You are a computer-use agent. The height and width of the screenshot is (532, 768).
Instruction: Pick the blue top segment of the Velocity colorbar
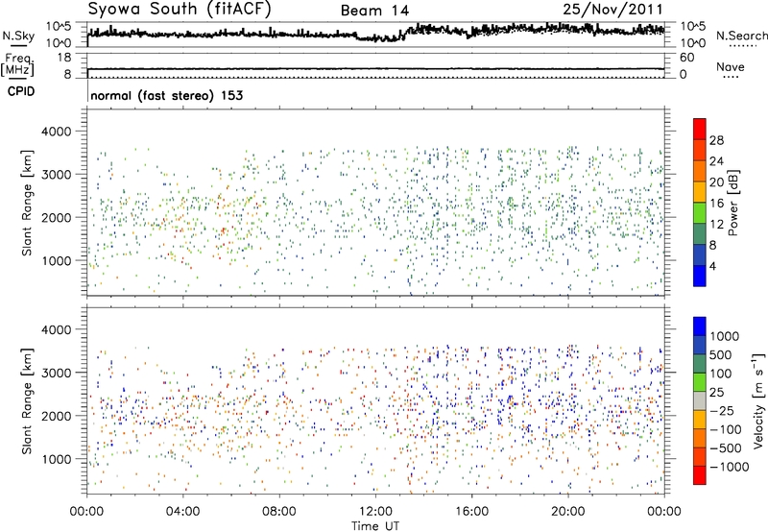(x=700, y=326)
